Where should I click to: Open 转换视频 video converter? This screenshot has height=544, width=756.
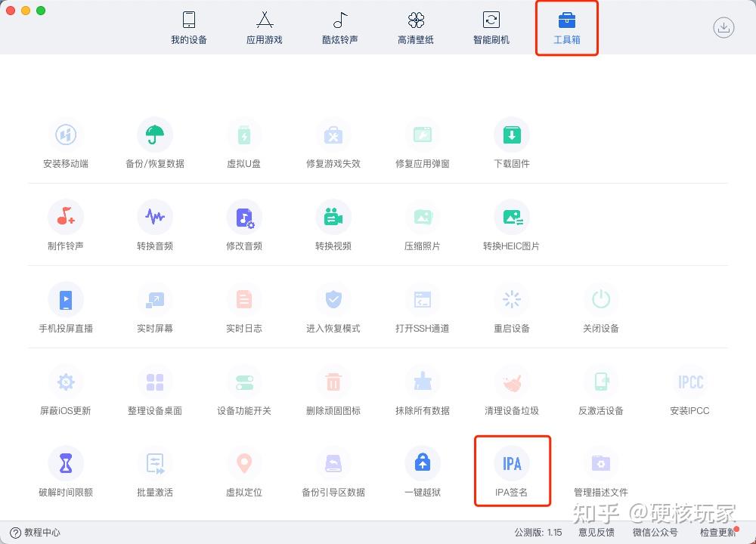pyautogui.click(x=333, y=218)
